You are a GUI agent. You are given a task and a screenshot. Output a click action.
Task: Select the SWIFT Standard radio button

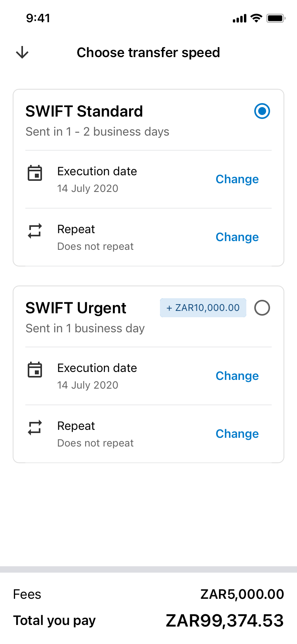[x=262, y=111]
